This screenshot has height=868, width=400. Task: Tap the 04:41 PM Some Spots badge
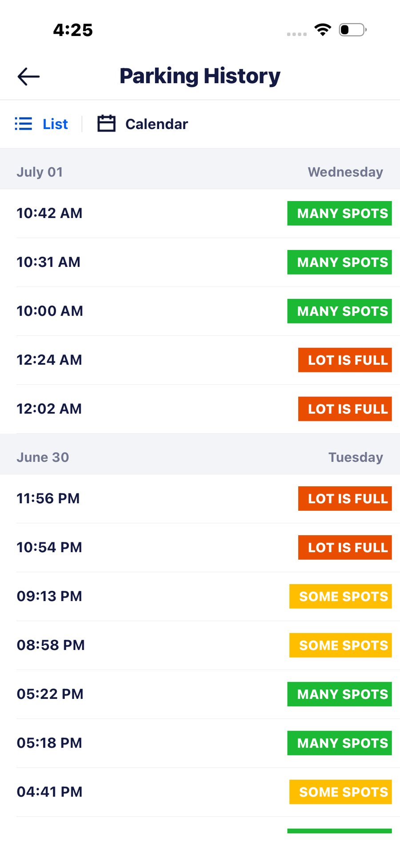340,792
